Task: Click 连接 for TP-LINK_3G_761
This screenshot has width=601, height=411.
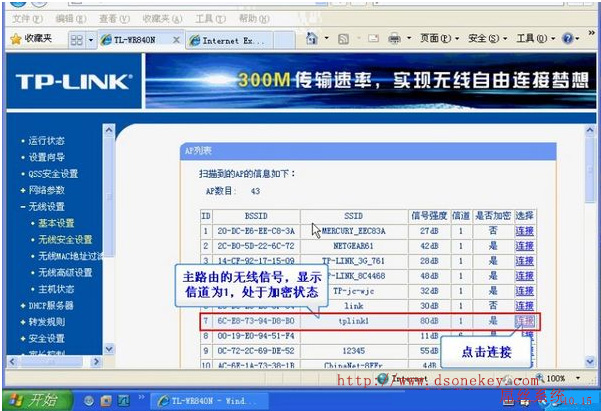Action: click(x=524, y=261)
